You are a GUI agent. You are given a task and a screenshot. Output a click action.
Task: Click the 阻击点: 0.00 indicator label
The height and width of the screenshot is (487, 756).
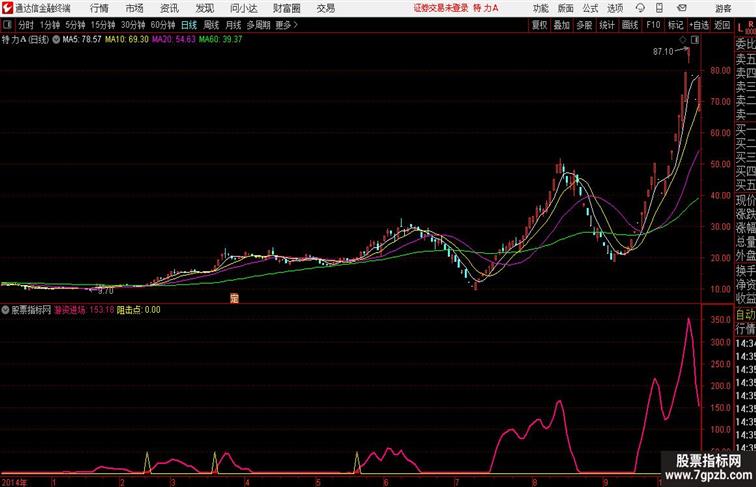click(x=139, y=310)
